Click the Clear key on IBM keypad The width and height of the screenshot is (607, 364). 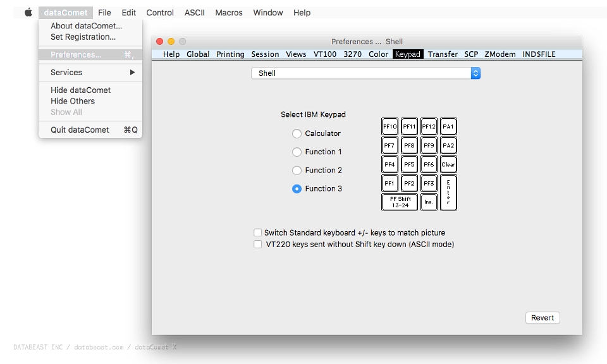point(448,164)
